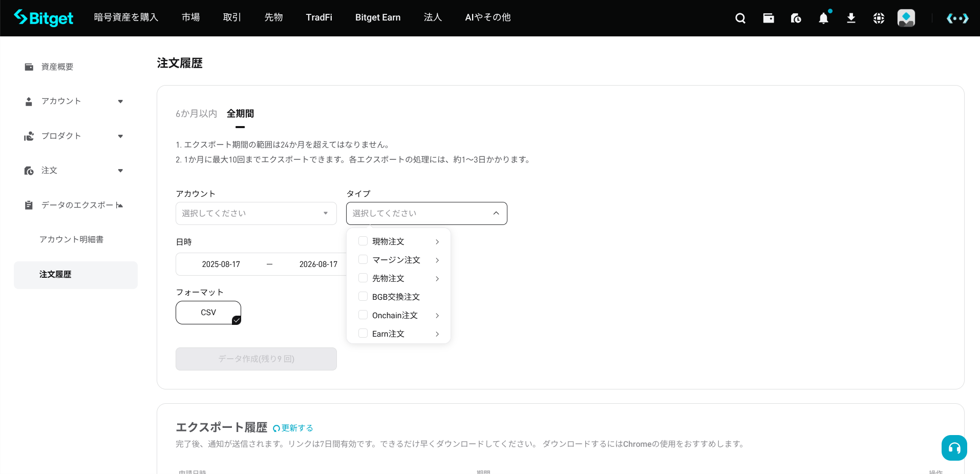
Task: Open the notifications bell icon
Action: click(823, 18)
